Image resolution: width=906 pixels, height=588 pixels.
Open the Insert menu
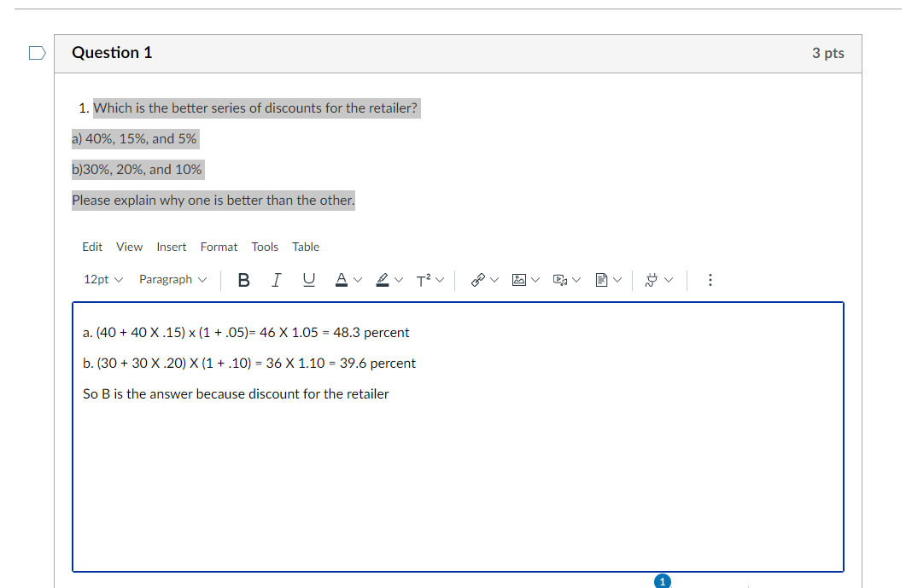pyautogui.click(x=171, y=247)
